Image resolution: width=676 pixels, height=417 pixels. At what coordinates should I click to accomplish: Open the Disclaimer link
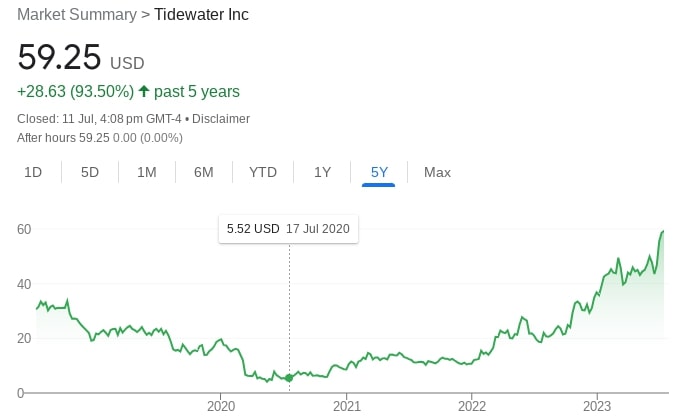(x=220, y=119)
